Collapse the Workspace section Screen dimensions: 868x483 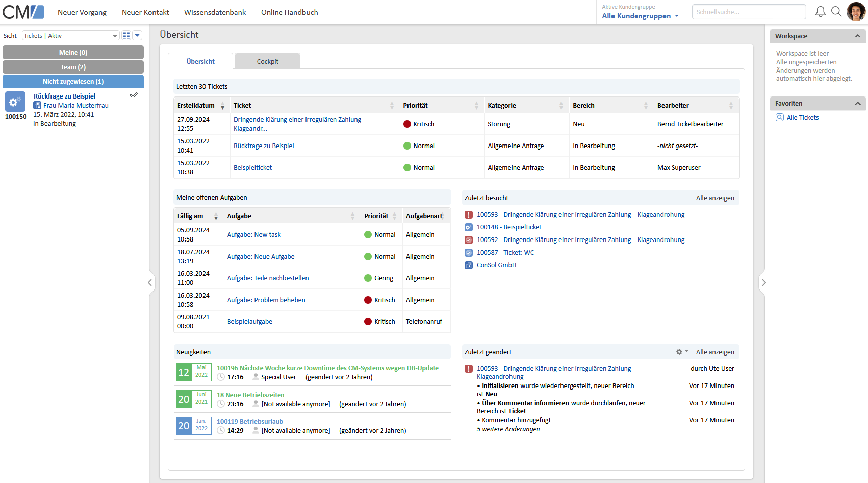coord(857,36)
